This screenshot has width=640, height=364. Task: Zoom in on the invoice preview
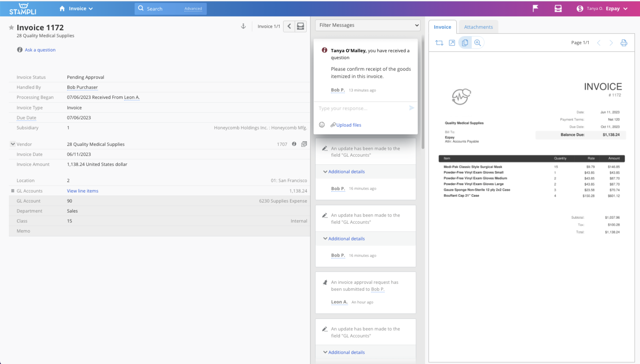tap(477, 43)
